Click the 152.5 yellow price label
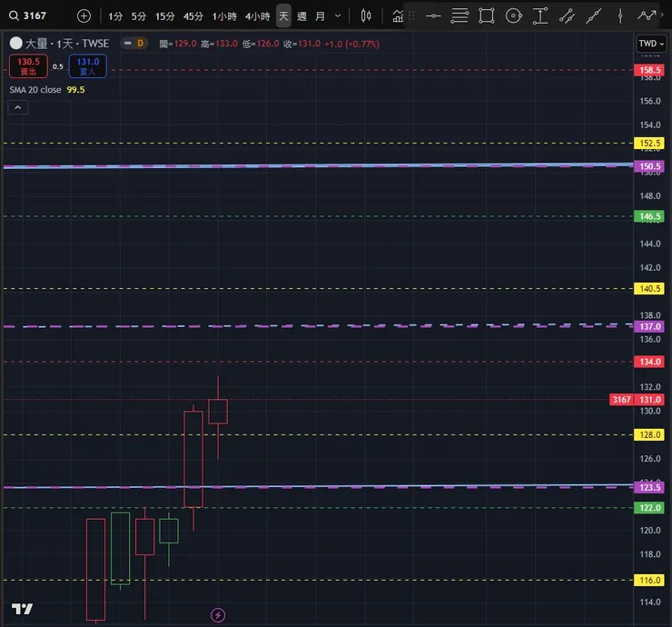 [649, 144]
